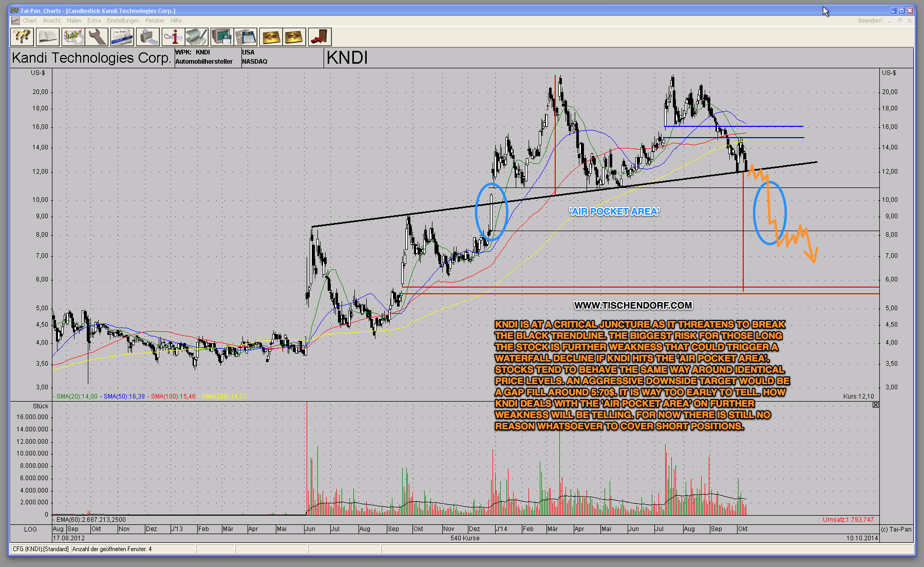
Task: Close the volume panel with X box
Action: 875,405
